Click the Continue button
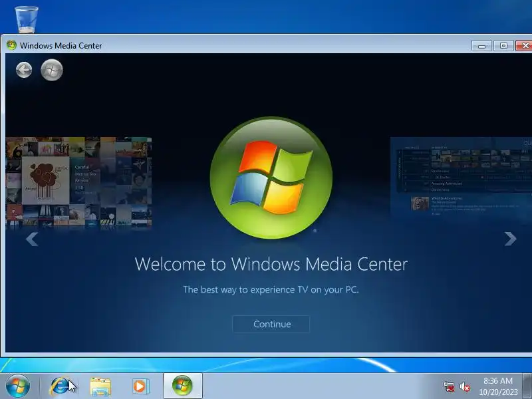Viewport: 532px width, 399px height. (x=271, y=325)
